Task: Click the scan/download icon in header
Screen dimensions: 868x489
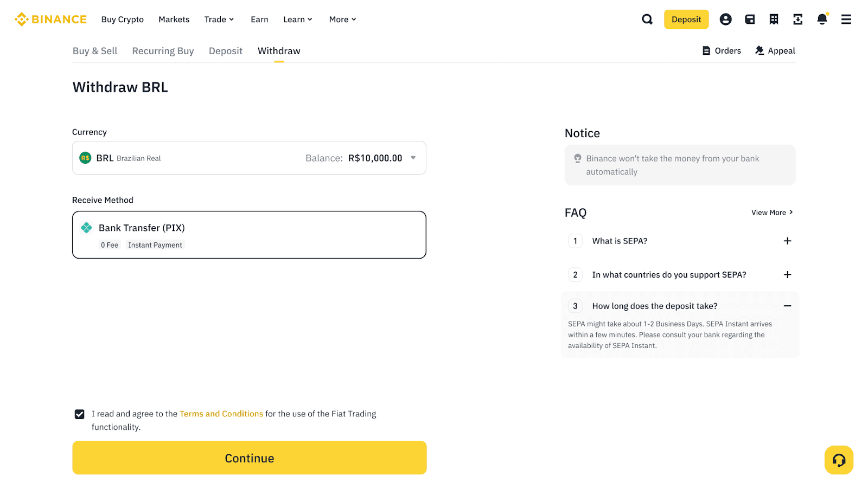Action: [797, 20]
